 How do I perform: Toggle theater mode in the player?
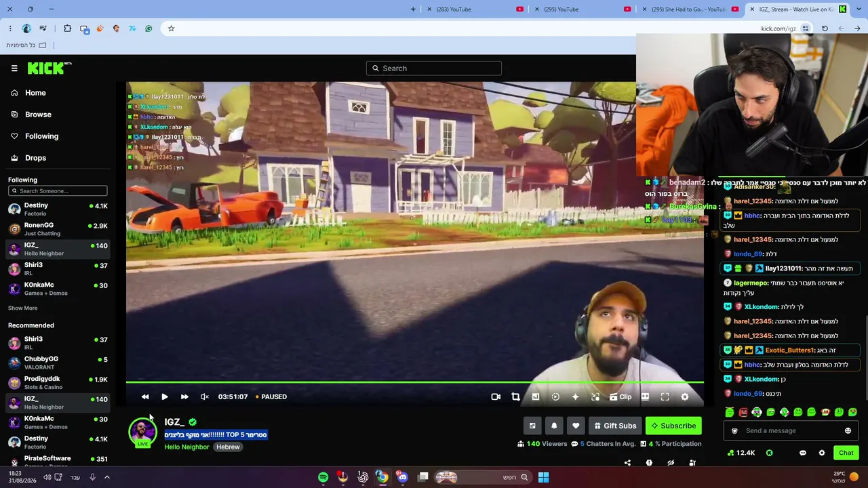click(x=645, y=397)
